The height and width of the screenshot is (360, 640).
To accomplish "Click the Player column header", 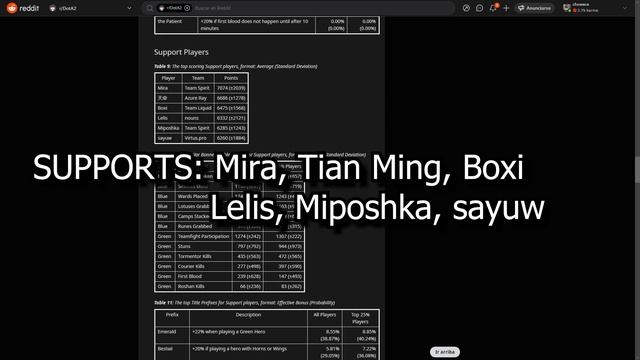I will tap(168, 78).
